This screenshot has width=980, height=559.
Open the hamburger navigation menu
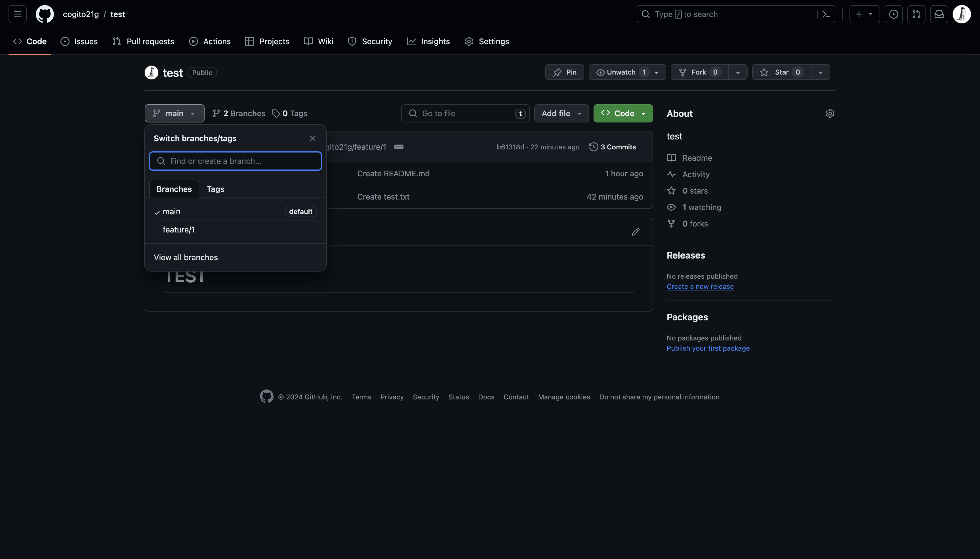click(17, 14)
